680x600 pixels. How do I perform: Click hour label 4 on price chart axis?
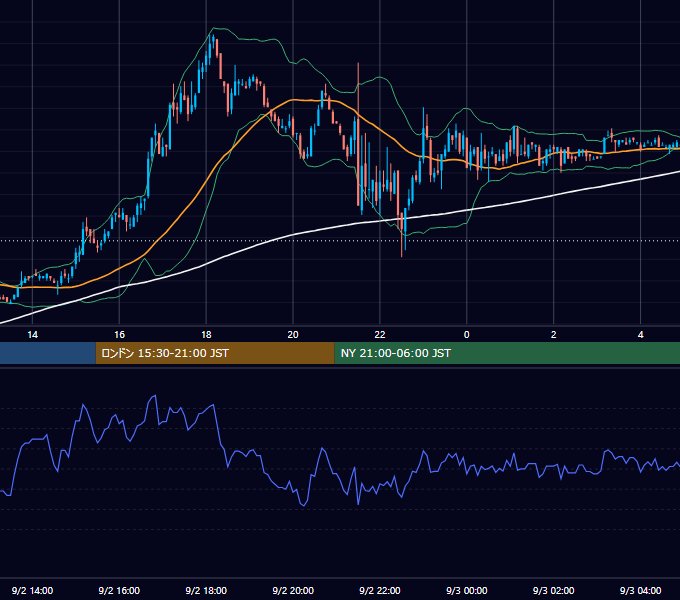[641, 335]
